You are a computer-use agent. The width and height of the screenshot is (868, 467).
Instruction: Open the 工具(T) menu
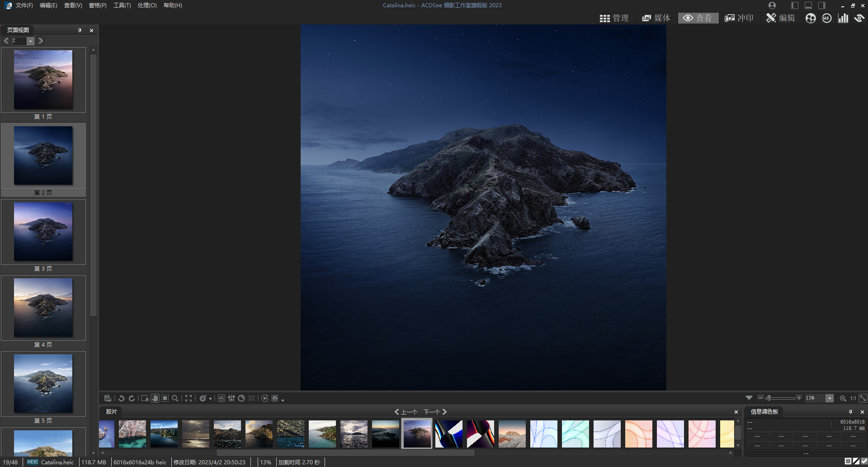(x=122, y=5)
